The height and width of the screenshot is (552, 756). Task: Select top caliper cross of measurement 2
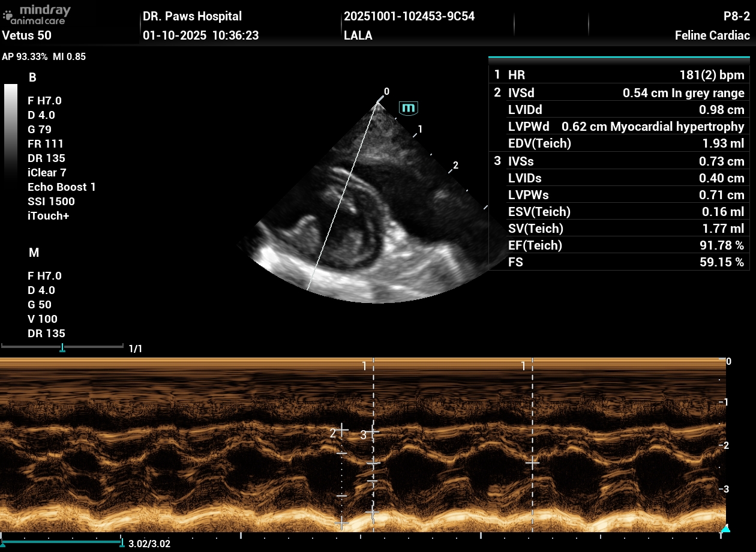[x=341, y=429]
